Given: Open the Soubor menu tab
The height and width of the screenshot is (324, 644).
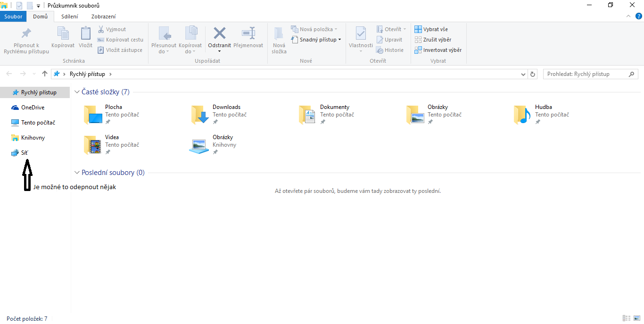Looking at the screenshot, I should pos(13,17).
